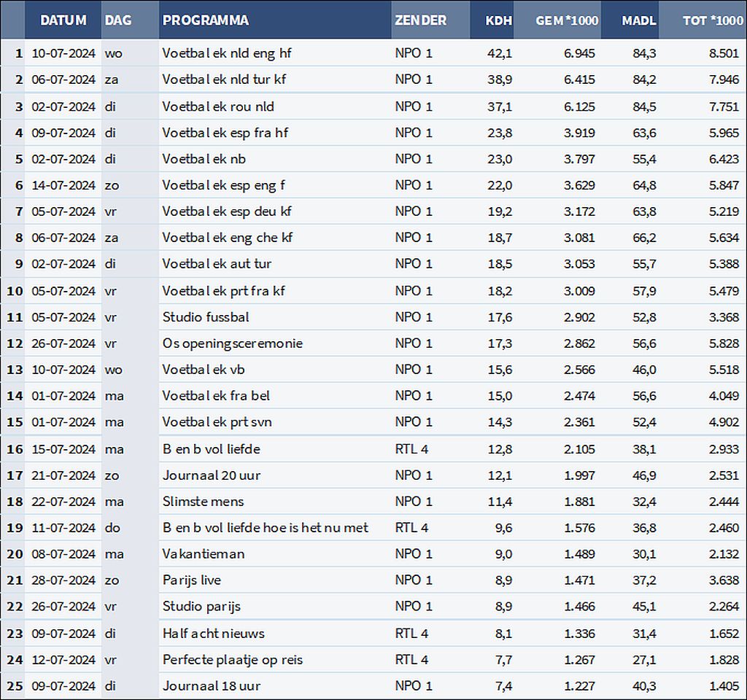Click RTL 4 channel in row 23

pyautogui.click(x=411, y=634)
